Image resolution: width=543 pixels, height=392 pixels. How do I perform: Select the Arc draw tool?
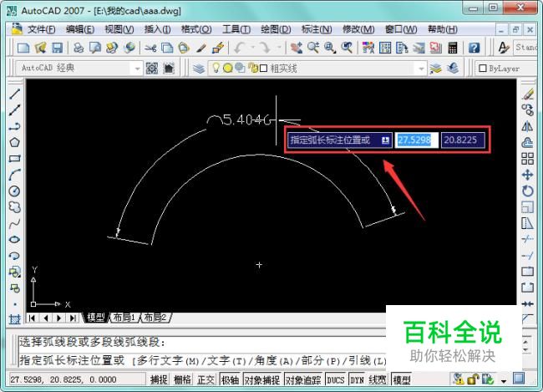pos(14,175)
